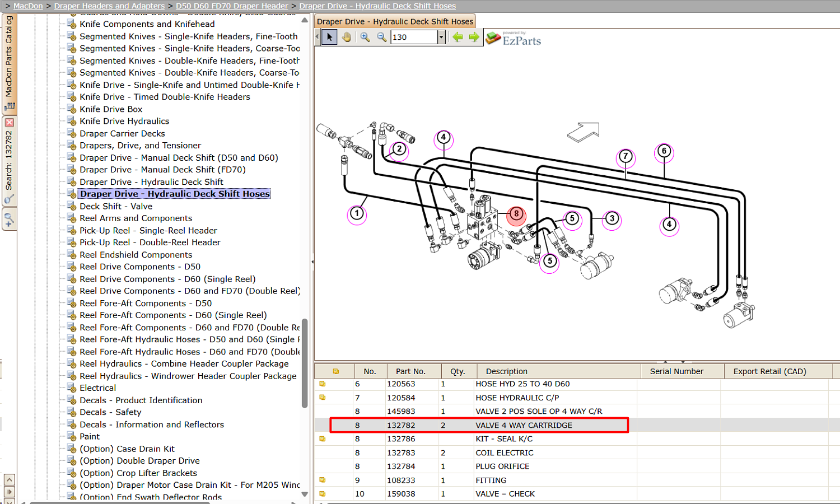Open Draper Drive - Manual Deck Shift (FD70)

click(162, 170)
